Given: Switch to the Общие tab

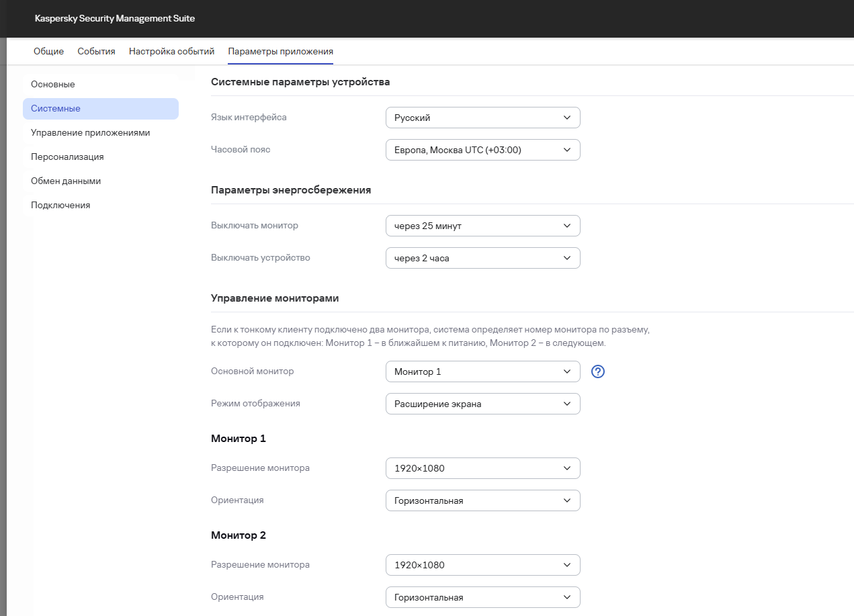Looking at the screenshot, I should coord(48,52).
